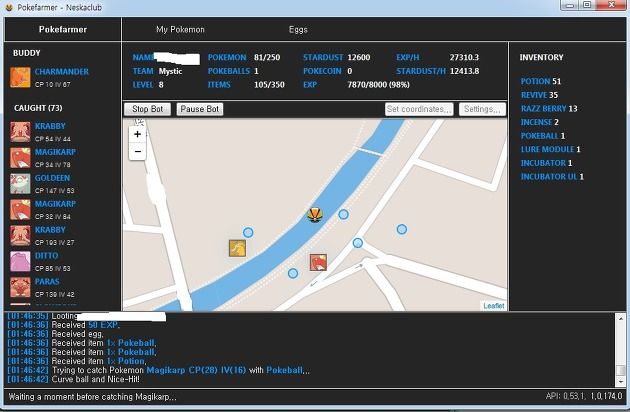Click the LEVEL 8 value
The width and height of the screenshot is (630, 412).
[x=161, y=84]
